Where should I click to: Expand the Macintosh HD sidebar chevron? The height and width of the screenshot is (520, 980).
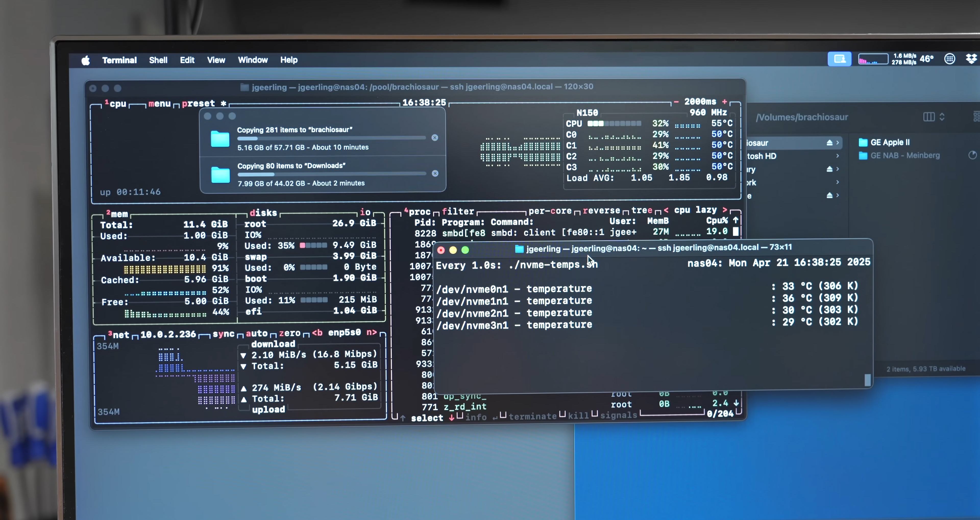tap(837, 156)
